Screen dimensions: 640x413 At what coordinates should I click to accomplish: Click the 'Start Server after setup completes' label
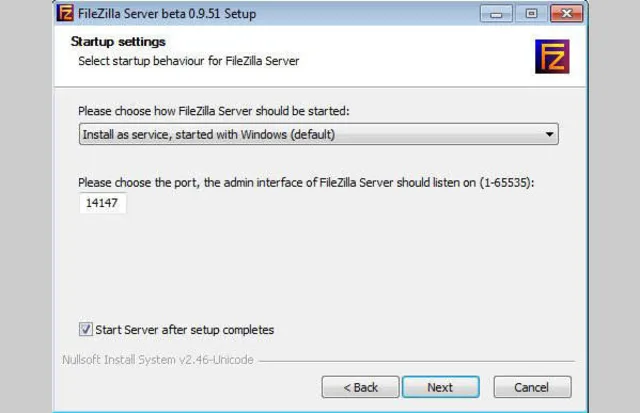(184, 329)
